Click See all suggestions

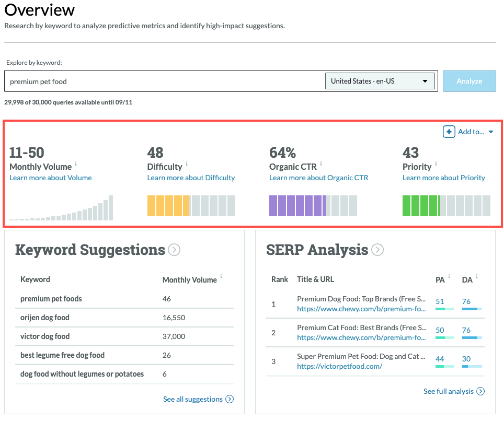[193, 399]
